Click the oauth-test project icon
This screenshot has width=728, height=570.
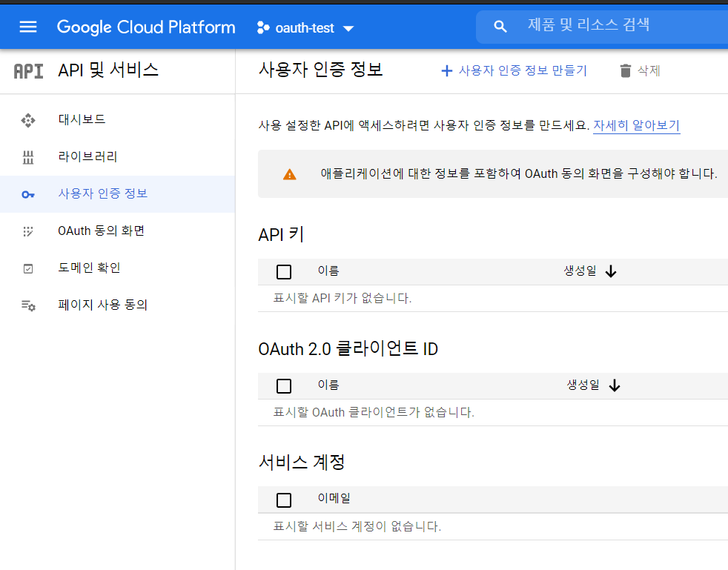tap(263, 28)
